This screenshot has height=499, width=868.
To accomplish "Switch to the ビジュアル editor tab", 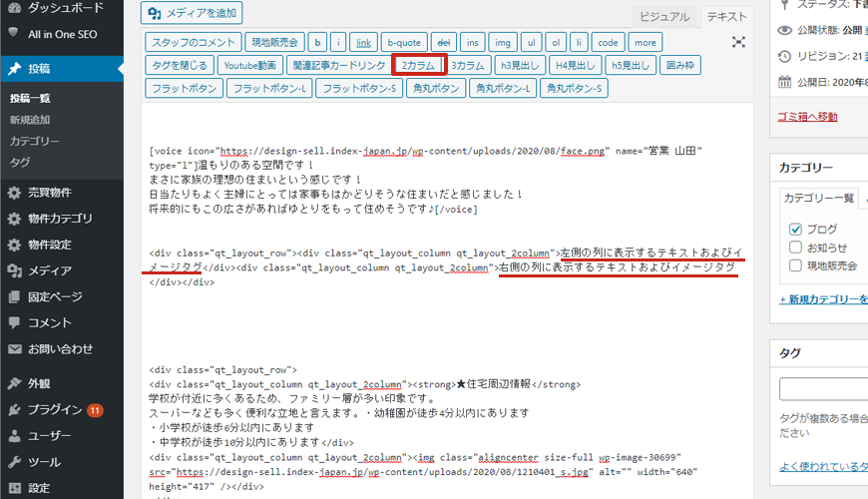I will (x=663, y=16).
